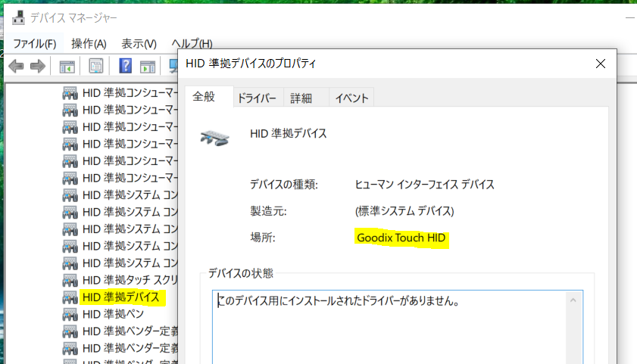Click the (標準システム デバイス) manufacturer text
This screenshot has width=637, height=364.
coord(404,211)
